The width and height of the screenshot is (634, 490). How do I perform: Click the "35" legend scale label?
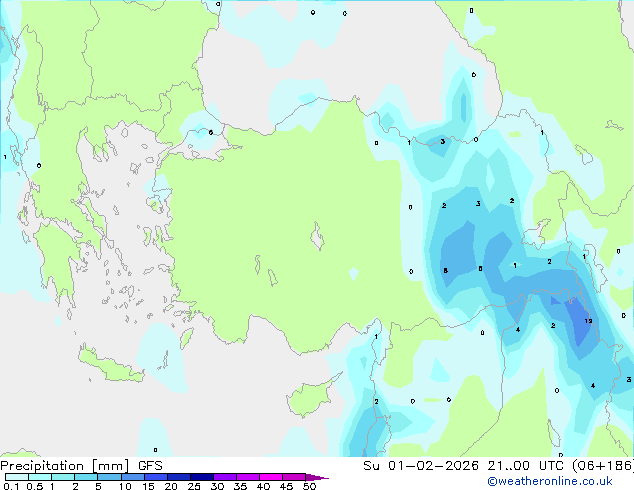pos(240,486)
